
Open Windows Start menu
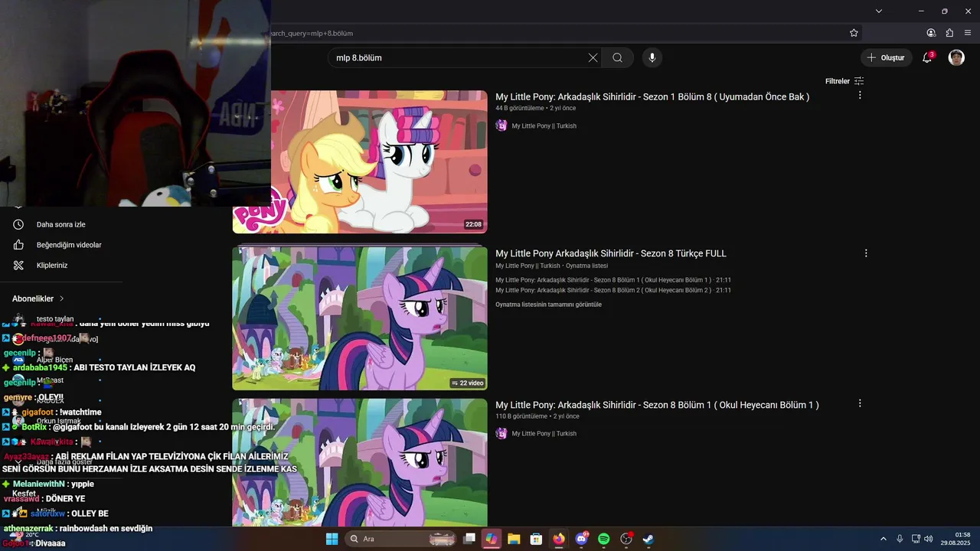[x=332, y=539]
